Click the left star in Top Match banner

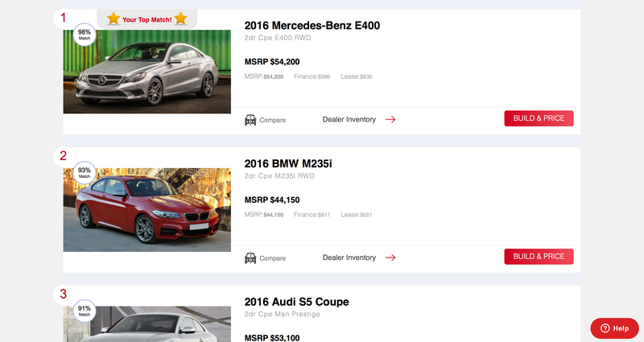[114, 19]
